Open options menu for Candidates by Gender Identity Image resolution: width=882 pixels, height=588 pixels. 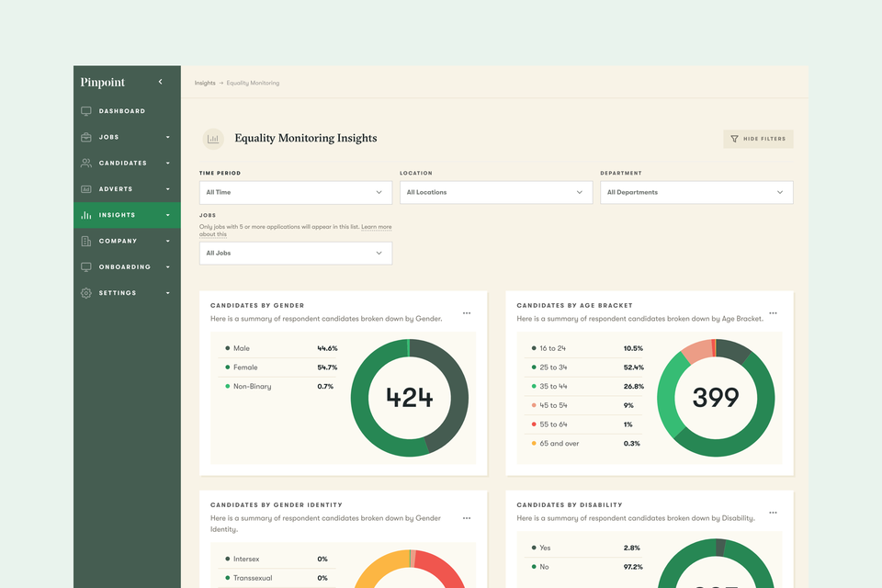coord(467,518)
